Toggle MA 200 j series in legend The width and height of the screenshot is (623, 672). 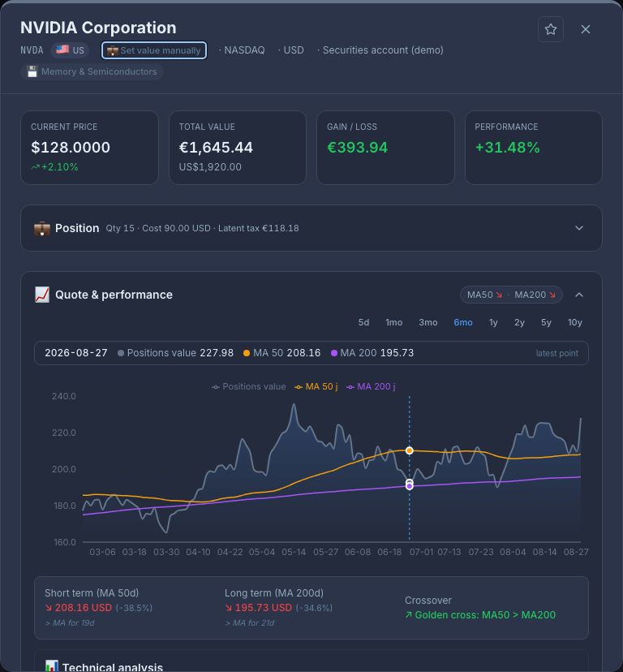(371, 386)
